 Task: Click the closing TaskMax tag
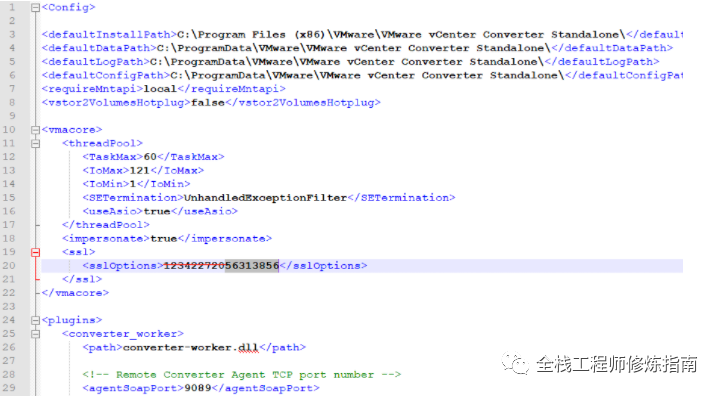[x=191, y=157]
